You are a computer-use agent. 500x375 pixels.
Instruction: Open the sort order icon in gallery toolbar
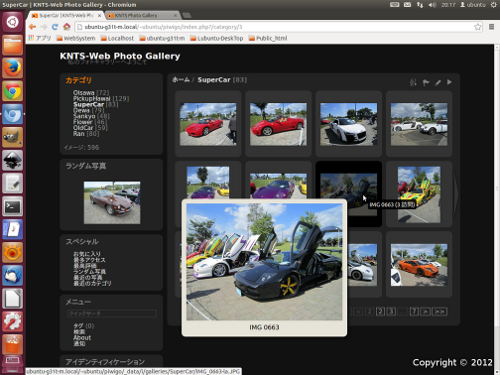[x=413, y=82]
